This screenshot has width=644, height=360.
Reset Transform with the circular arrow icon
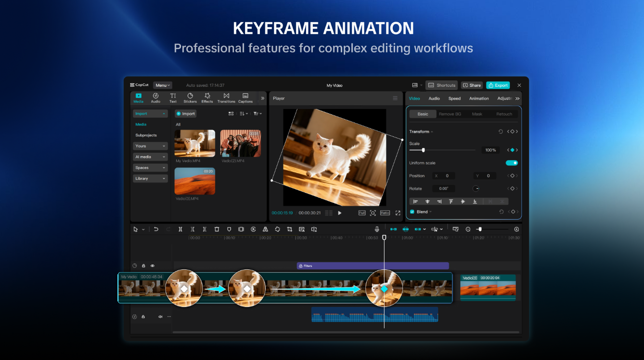point(501,132)
